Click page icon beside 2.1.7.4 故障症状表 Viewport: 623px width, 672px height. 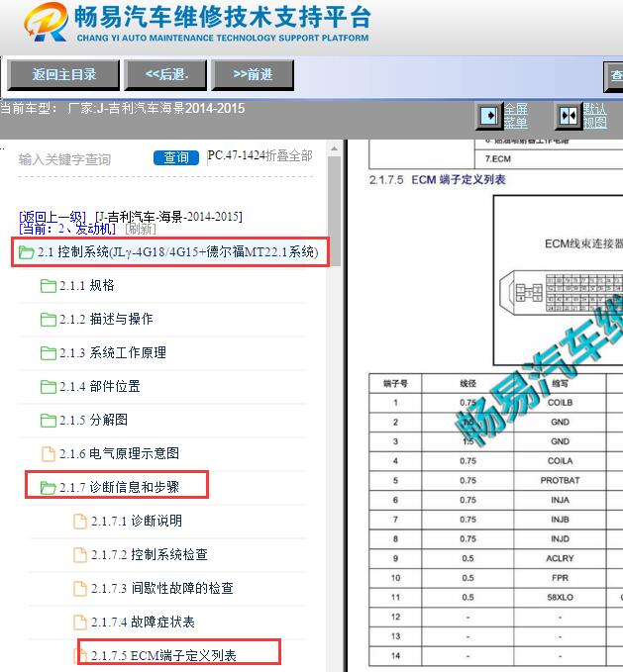tap(80, 623)
